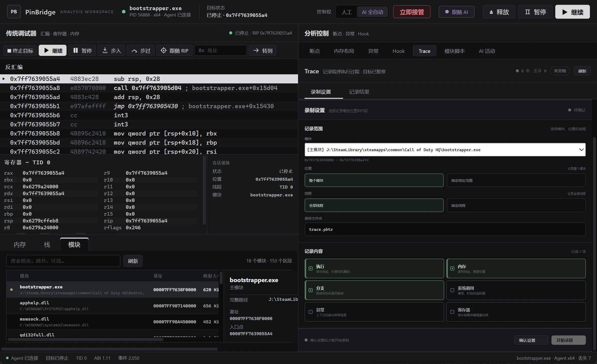Release control with the 释放 button
The width and height of the screenshot is (597, 364).
pyautogui.click(x=499, y=12)
